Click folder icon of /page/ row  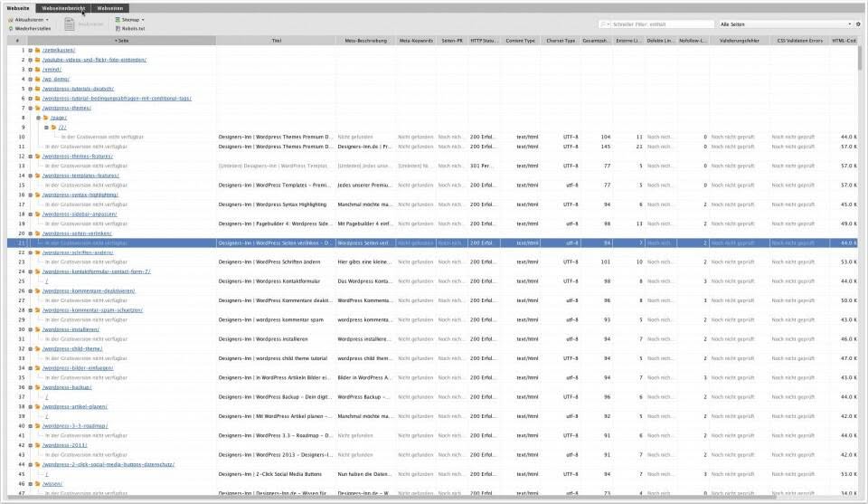[46, 118]
